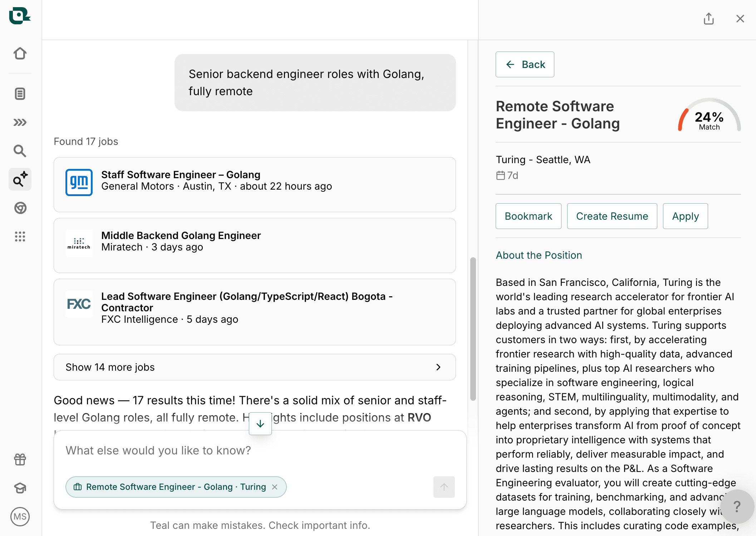
Task: Click the 24% Match gauge
Action: coord(709,115)
